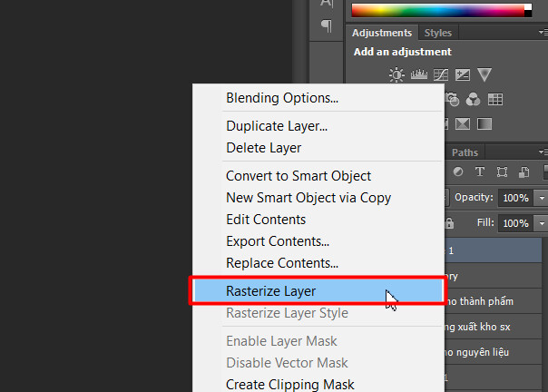548x392 pixels.
Task: Click Enable Layer Mask menu item
Action: 318,341
